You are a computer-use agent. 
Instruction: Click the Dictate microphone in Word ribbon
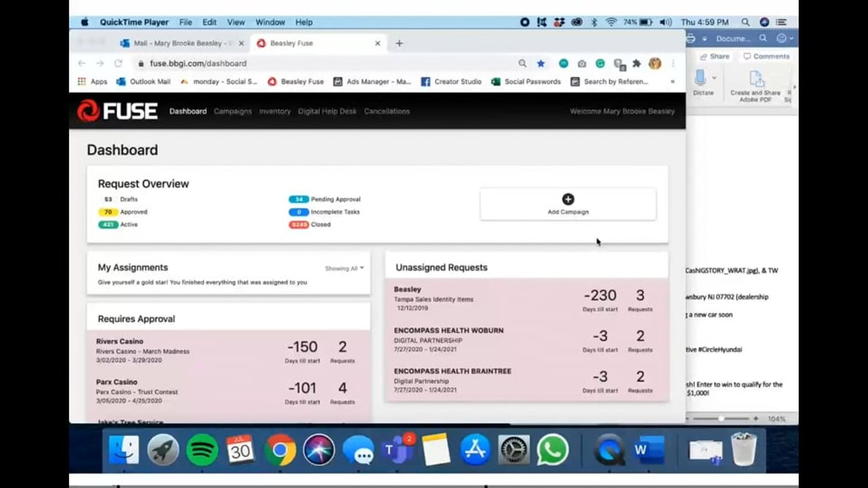[x=701, y=77]
